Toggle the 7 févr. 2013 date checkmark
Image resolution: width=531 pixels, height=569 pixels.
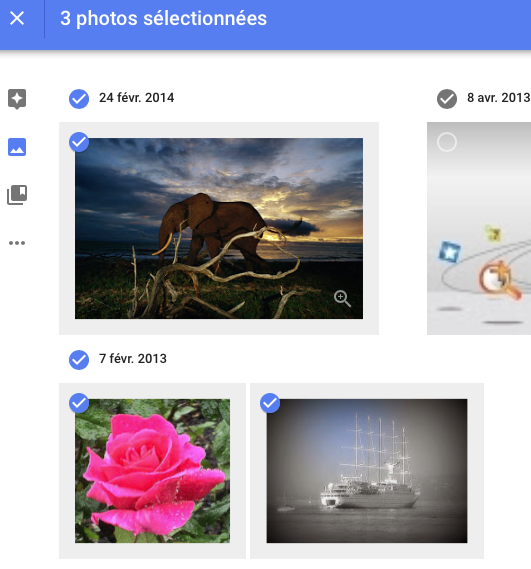click(79, 360)
